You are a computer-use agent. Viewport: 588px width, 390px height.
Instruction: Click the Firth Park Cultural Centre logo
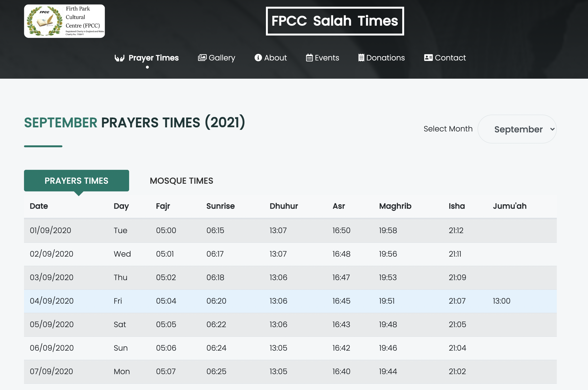(64, 21)
